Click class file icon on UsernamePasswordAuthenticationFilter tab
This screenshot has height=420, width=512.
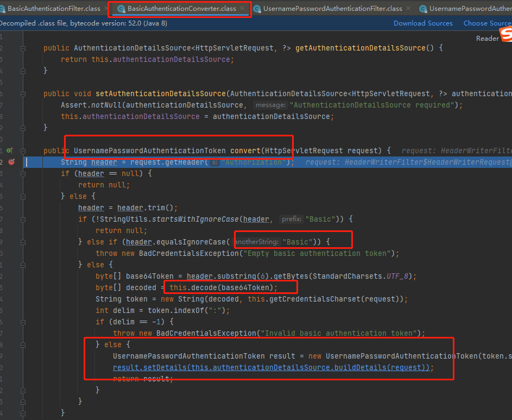pos(257,9)
